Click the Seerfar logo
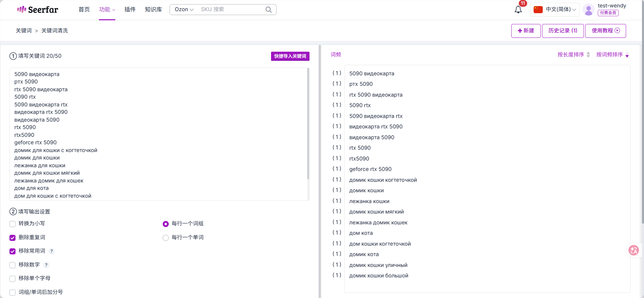 [37, 9]
